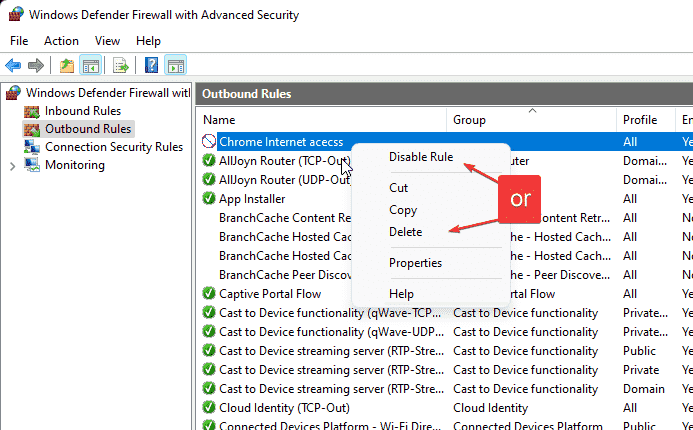Click green check icon beside App Installer
The width and height of the screenshot is (693, 430).
point(208,198)
